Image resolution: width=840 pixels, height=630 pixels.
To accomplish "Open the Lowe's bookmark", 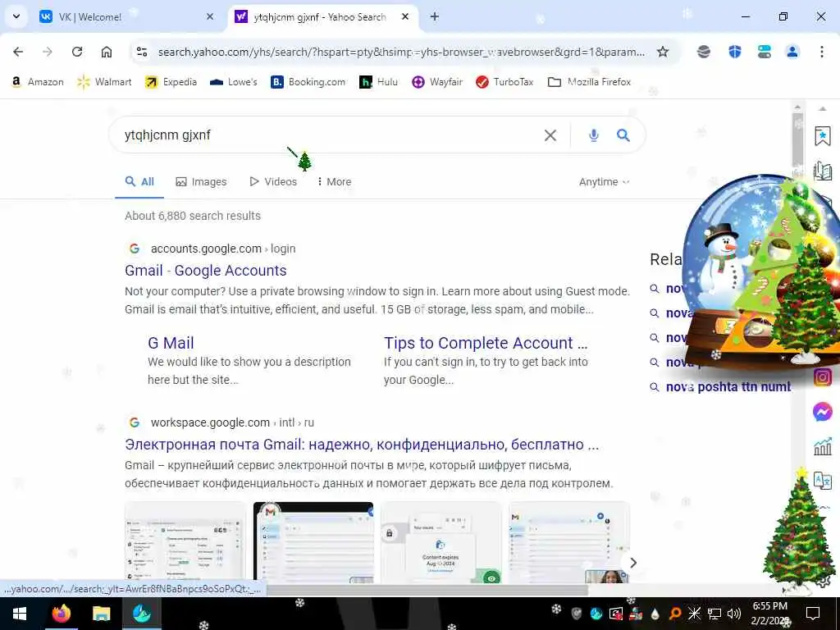I will tap(234, 82).
